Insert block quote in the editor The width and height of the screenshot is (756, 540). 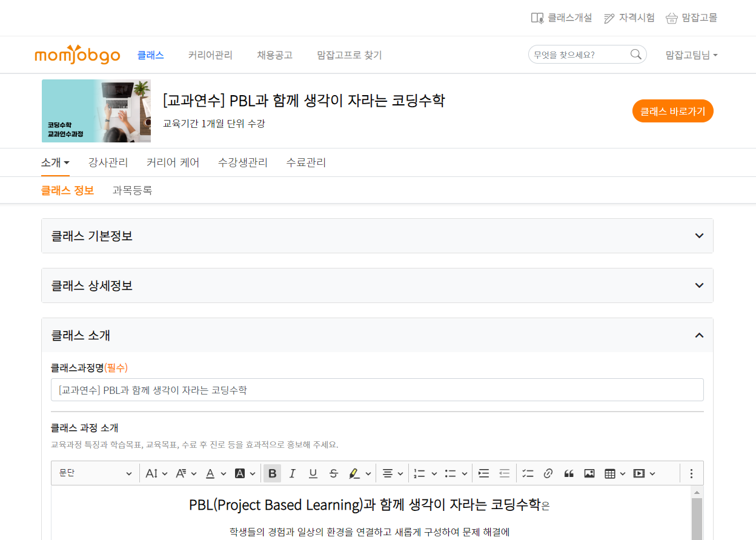click(569, 473)
